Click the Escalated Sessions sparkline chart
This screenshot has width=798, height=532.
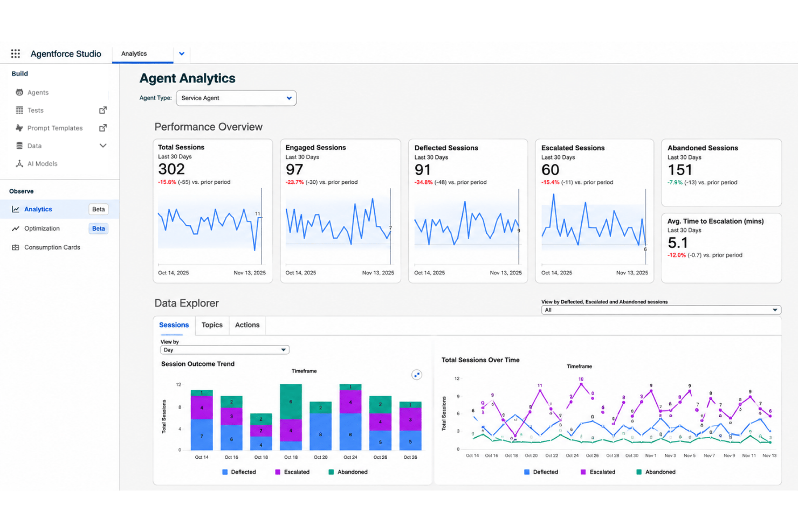tap(594, 226)
